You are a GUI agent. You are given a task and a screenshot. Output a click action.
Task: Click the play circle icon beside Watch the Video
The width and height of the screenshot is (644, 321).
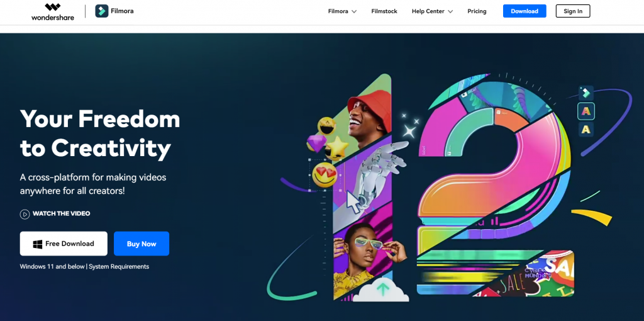click(25, 214)
